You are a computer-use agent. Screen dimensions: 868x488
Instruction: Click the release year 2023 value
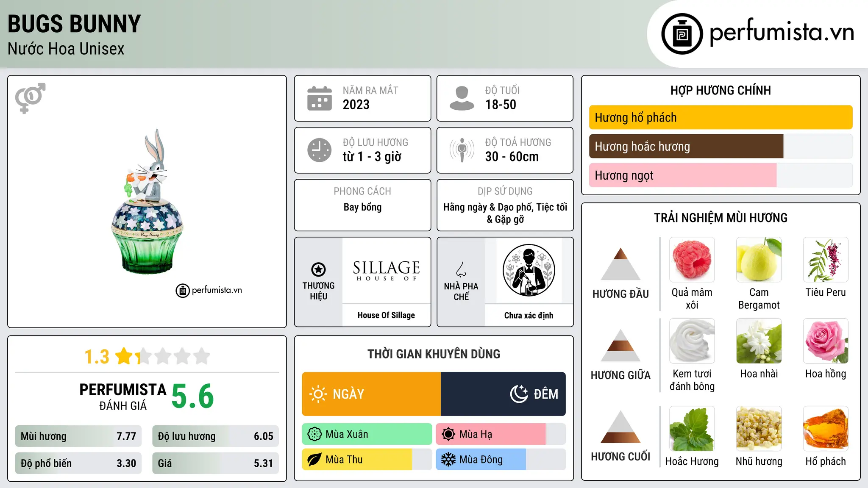[x=356, y=105]
